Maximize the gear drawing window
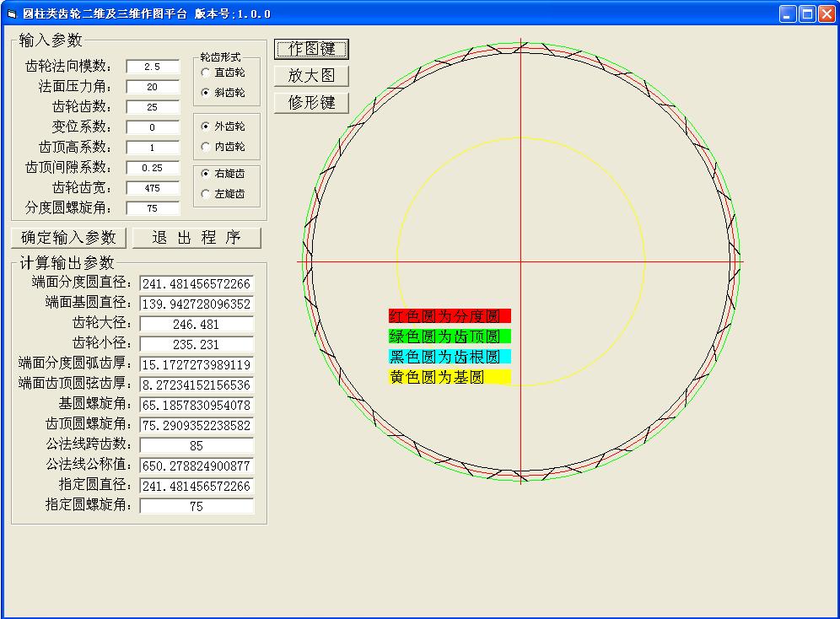This screenshot has width=840, height=619. (807, 14)
